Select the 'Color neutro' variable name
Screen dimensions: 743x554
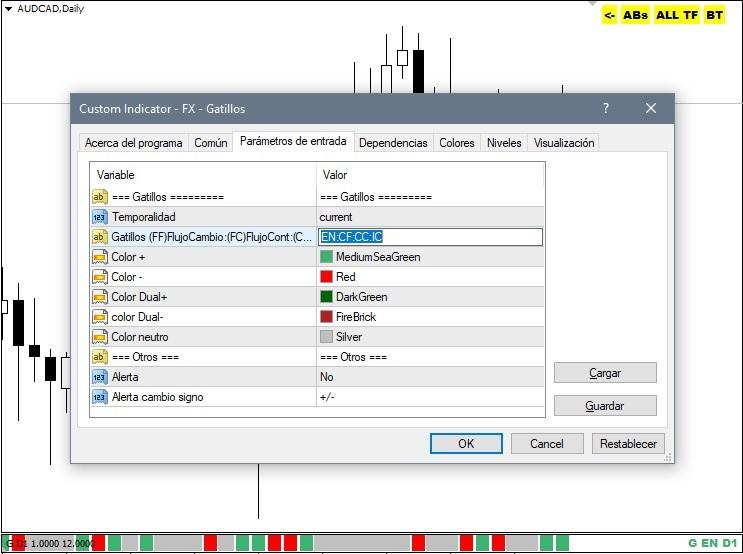point(140,337)
